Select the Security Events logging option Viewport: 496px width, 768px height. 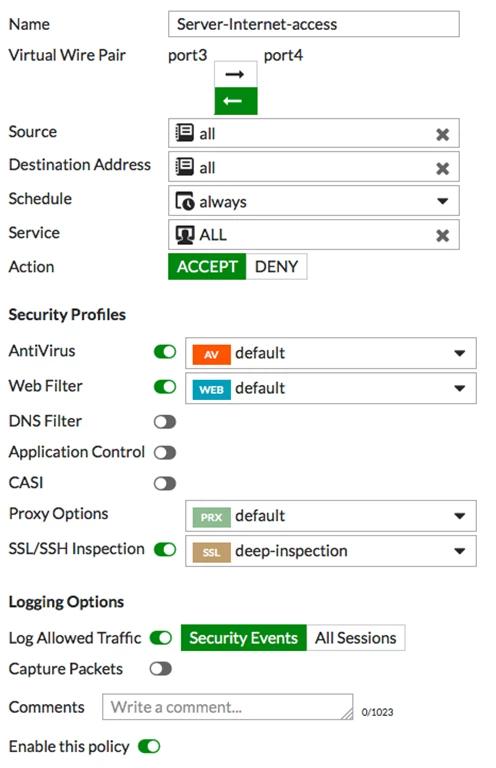[x=244, y=638]
